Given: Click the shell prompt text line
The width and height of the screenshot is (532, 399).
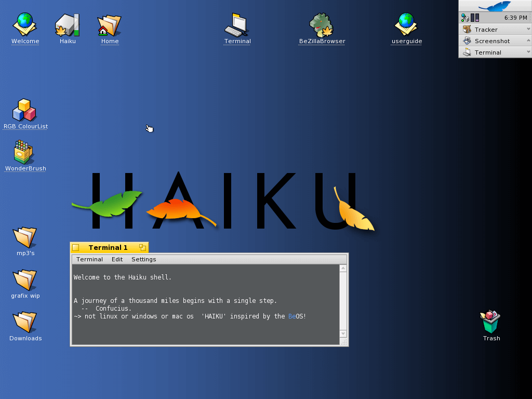Looking at the screenshot, I should coord(190,316).
